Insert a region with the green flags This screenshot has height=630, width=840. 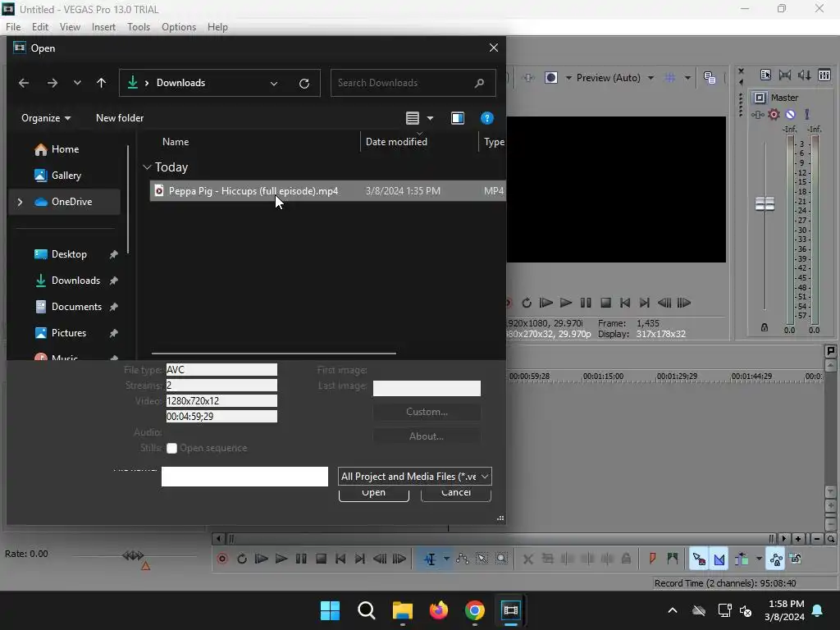coord(673,559)
